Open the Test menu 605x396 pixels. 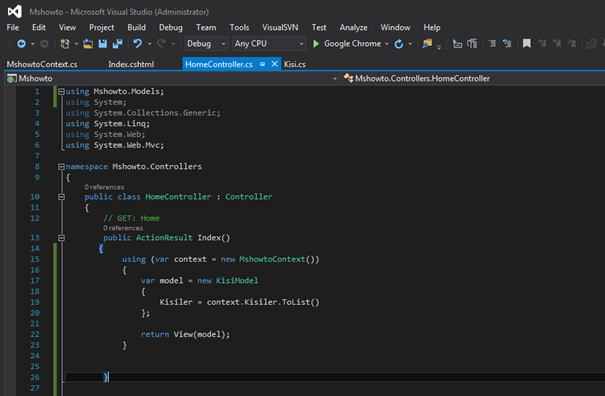(x=319, y=27)
